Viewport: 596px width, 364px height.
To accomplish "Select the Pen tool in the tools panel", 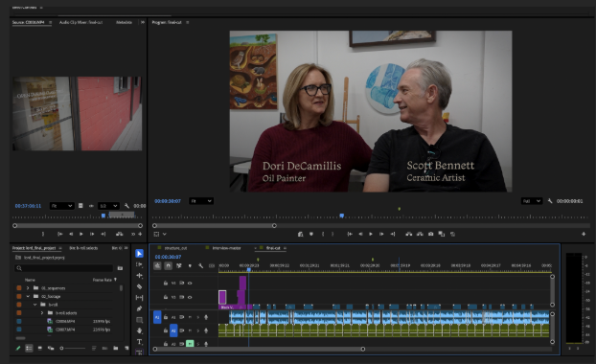I will click(139, 308).
